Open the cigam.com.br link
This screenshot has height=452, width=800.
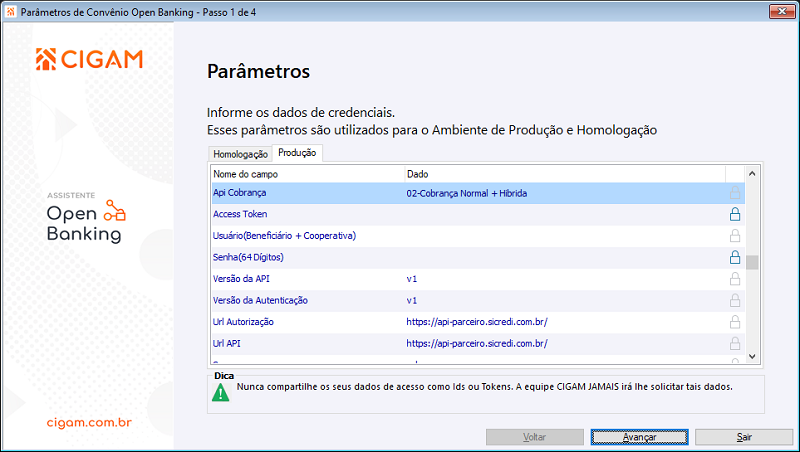click(x=89, y=422)
